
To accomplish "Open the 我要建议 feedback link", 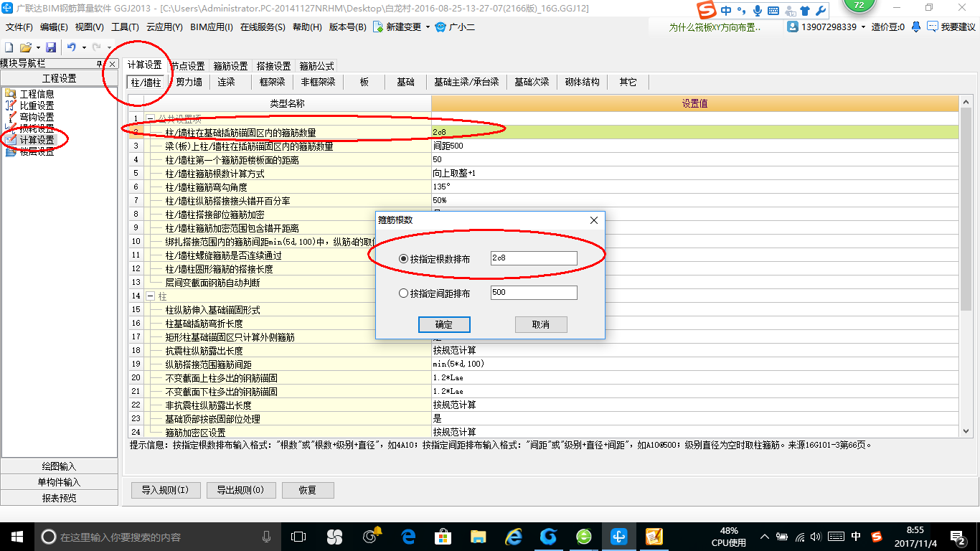I will click(x=951, y=27).
